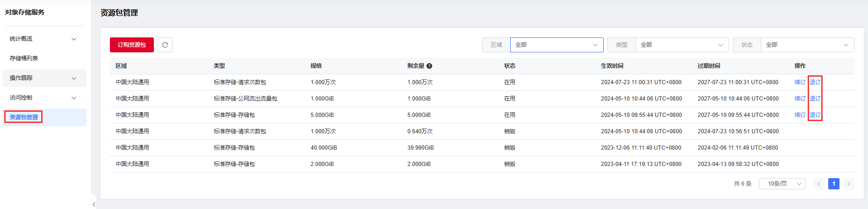This screenshot has height=209, width=868.
Task: Open 存储桶列表 in the sidebar
Action: [24, 58]
